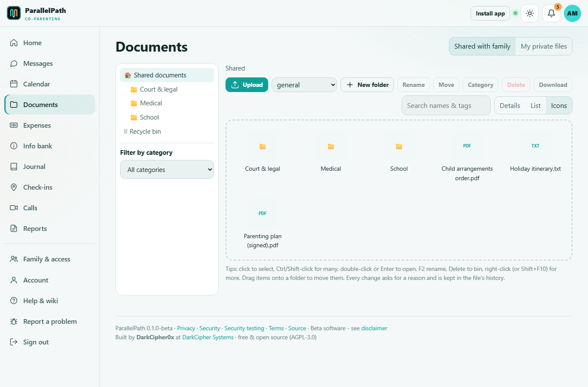Select the Child arrangements order.pdf file icon
Screen dimensions: 588x387
pos(467,147)
